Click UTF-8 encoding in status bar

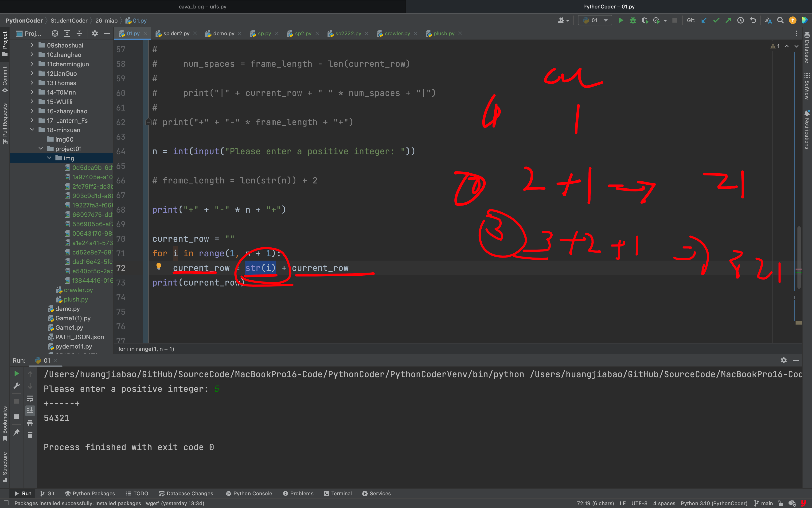pyautogui.click(x=639, y=503)
